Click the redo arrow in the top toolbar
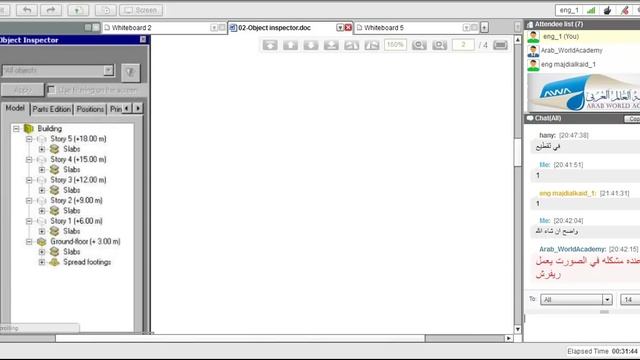 pyautogui.click(x=51, y=10)
